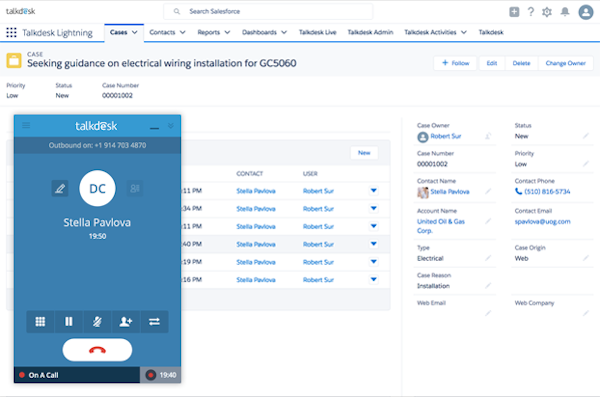
Task: Open call notes pencil icon beside DC
Action: point(60,188)
